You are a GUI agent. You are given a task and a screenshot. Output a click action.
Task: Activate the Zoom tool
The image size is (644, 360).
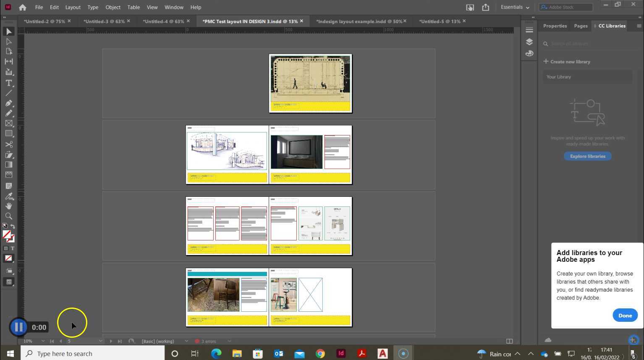tap(8, 216)
